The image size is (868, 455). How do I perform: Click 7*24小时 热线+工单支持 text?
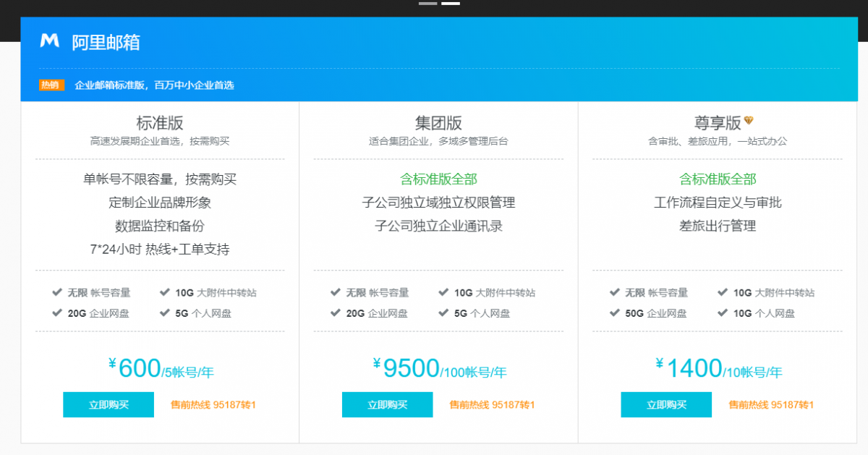coord(160,250)
